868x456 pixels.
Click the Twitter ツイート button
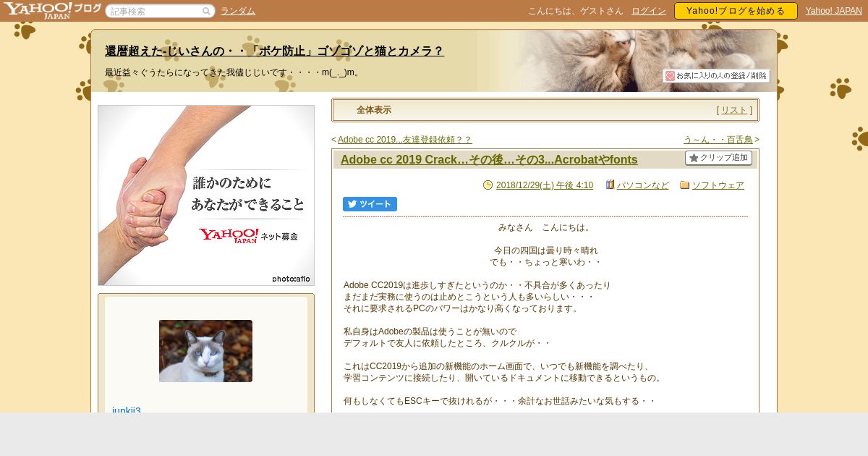click(x=370, y=204)
